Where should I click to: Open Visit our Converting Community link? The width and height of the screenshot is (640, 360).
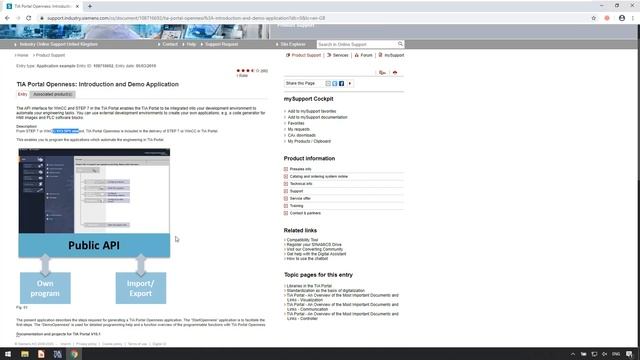[315, 249]
